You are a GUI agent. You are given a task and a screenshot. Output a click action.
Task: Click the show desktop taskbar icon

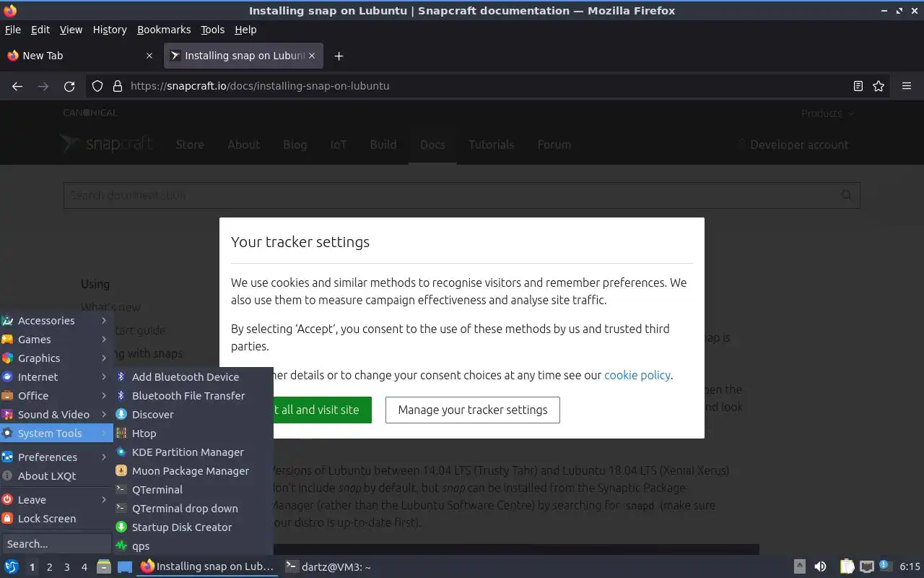[125, 566]
